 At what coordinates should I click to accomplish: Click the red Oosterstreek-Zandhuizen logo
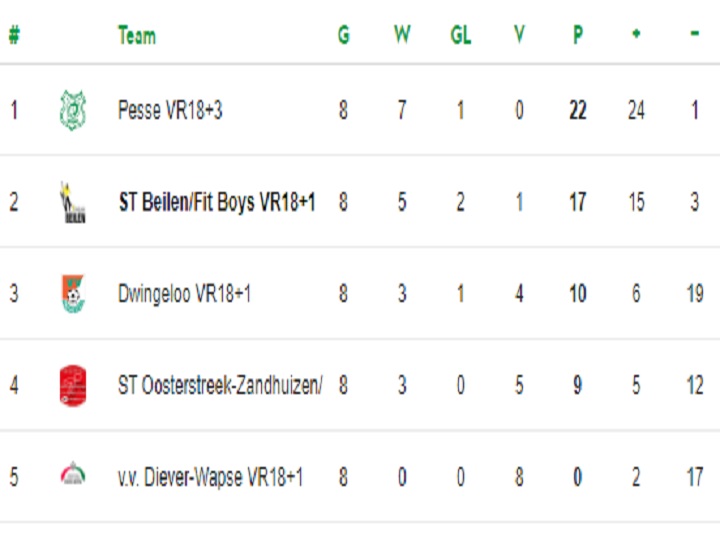pyautogui.click(x=73, y=386)
